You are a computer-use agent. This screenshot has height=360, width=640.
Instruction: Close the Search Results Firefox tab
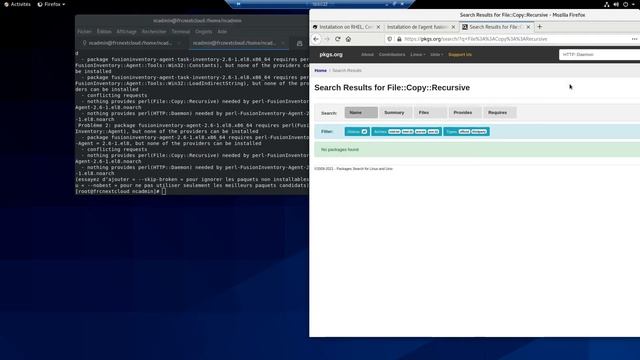point(528,27)
